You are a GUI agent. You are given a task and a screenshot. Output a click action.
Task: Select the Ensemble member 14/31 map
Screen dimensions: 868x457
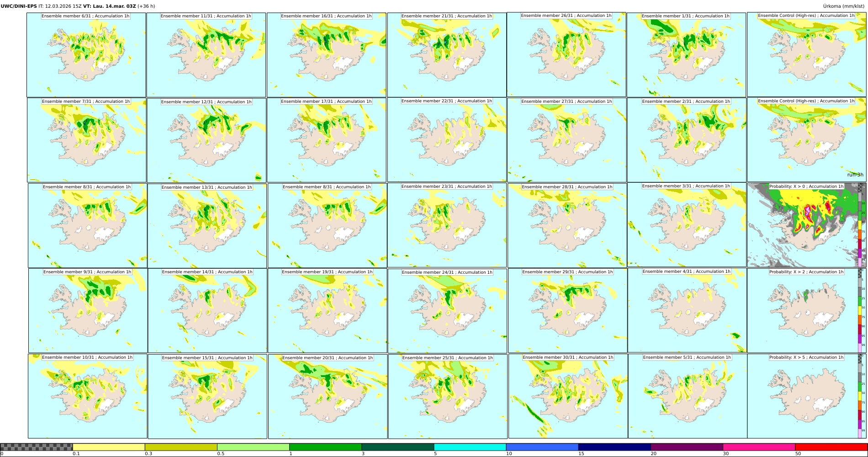click(x=207, y=311)
